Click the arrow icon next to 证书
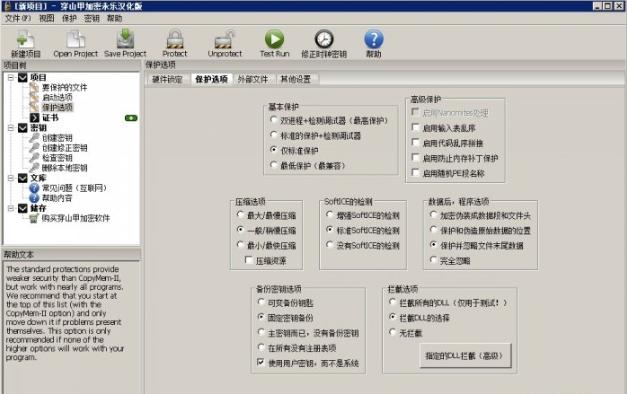The width and height of the screenshot is (627, 394). [34, 118]
